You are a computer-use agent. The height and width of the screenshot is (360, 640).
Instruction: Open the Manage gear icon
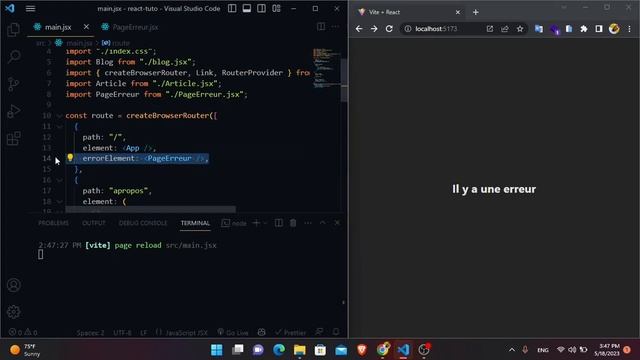tap(13, 312)
